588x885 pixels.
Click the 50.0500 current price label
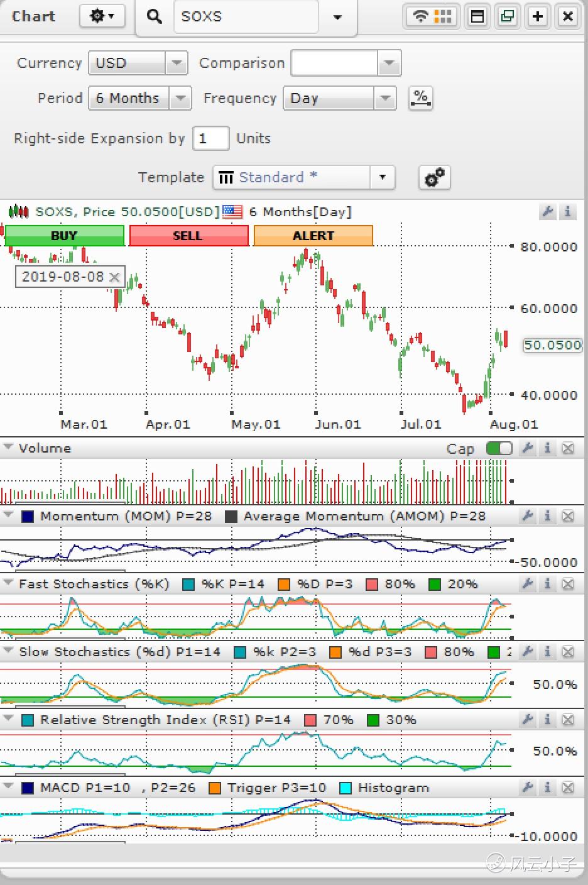click(x=552, y=345)
